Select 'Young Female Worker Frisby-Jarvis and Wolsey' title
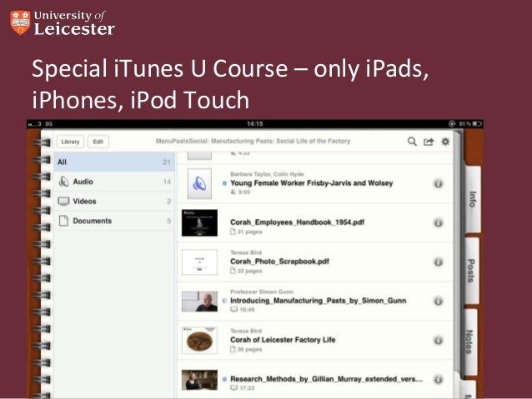The height and width of the screenshot is (399, 532). pos(312,183)
